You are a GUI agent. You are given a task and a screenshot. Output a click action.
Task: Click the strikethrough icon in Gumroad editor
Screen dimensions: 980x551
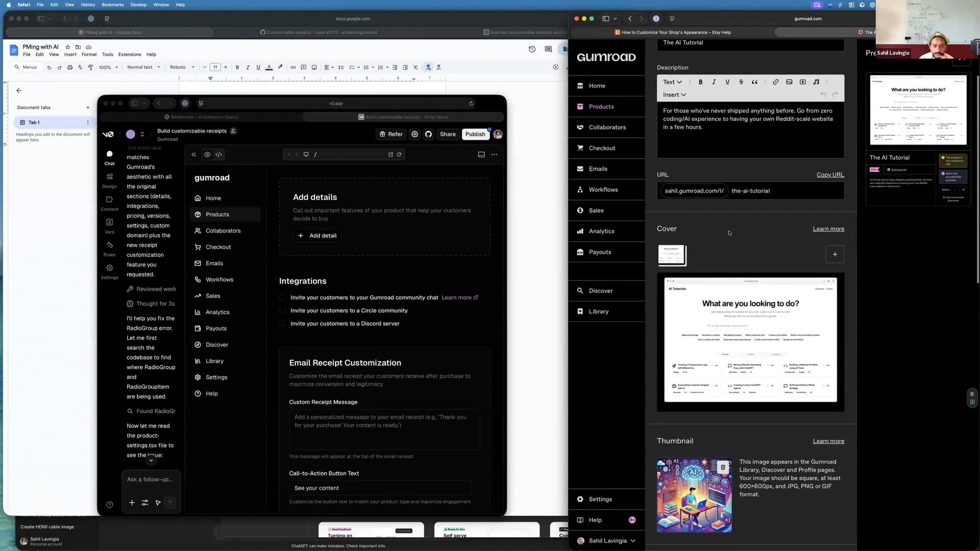pyautogui.click(x=741, y=82)
